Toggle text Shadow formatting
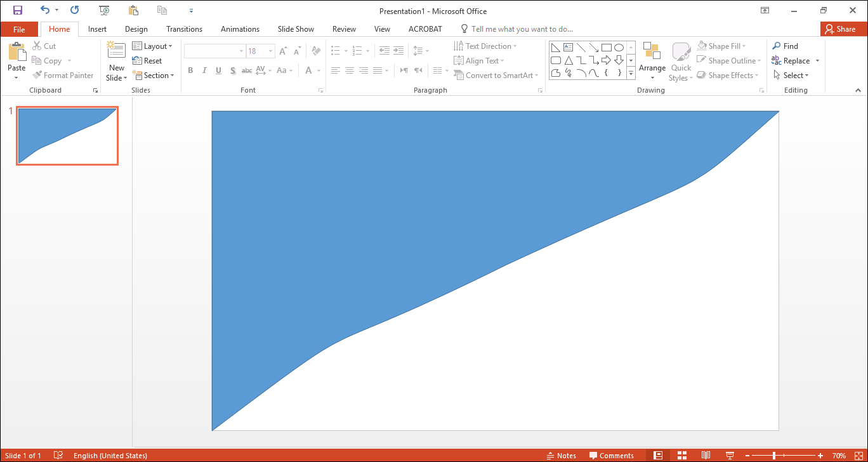This screenshot has width=868, height=462. point(233,70)
